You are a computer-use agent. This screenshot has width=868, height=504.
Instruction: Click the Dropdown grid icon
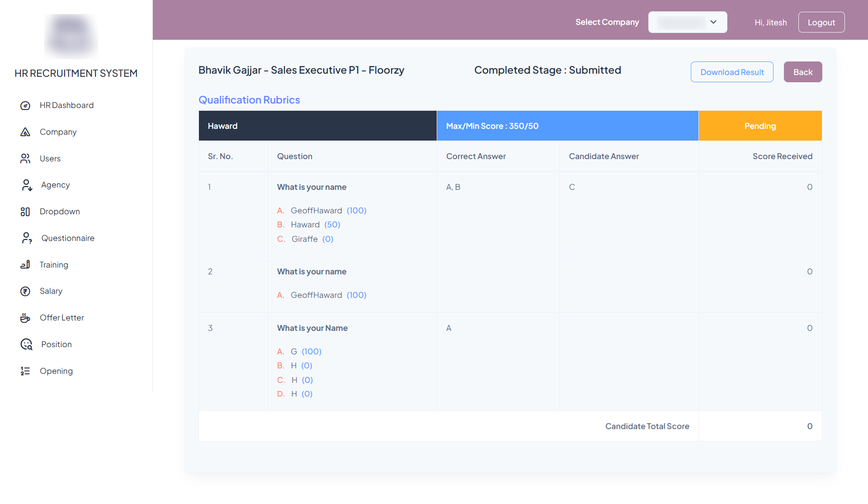pyautogui.click(x=25, y=212)
